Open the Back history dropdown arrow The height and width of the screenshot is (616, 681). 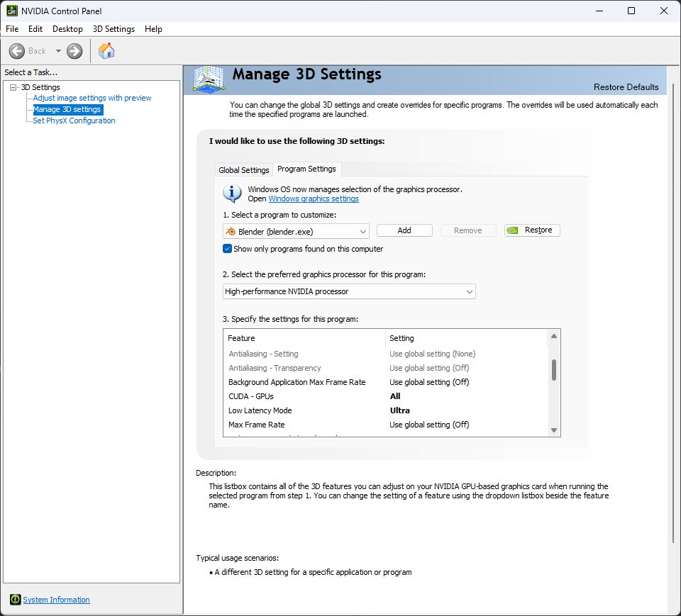tap(58, 51)
